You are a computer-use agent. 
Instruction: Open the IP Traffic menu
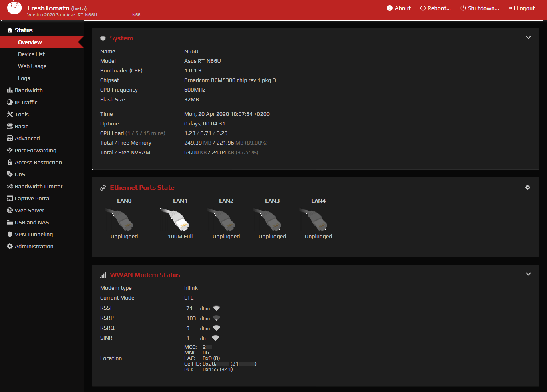click(26, 102)
